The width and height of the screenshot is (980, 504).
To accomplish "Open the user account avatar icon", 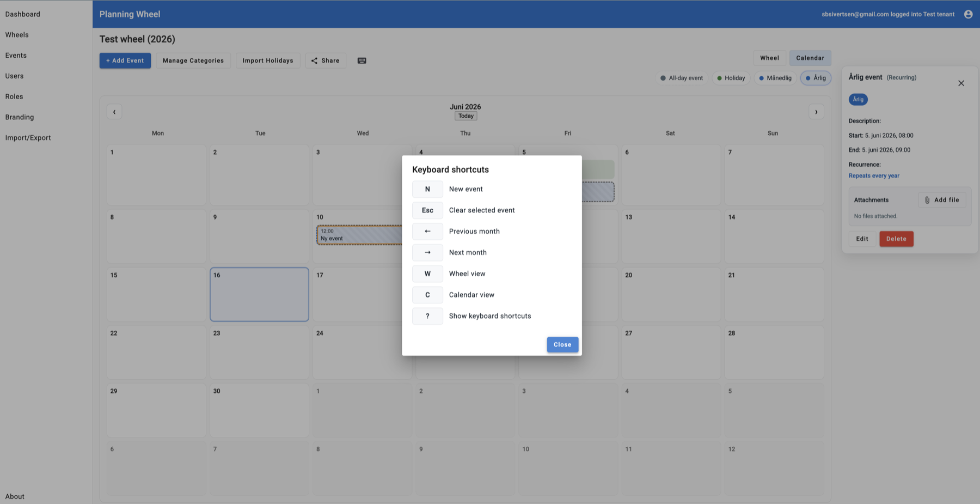I will click(x=968, y=14).
